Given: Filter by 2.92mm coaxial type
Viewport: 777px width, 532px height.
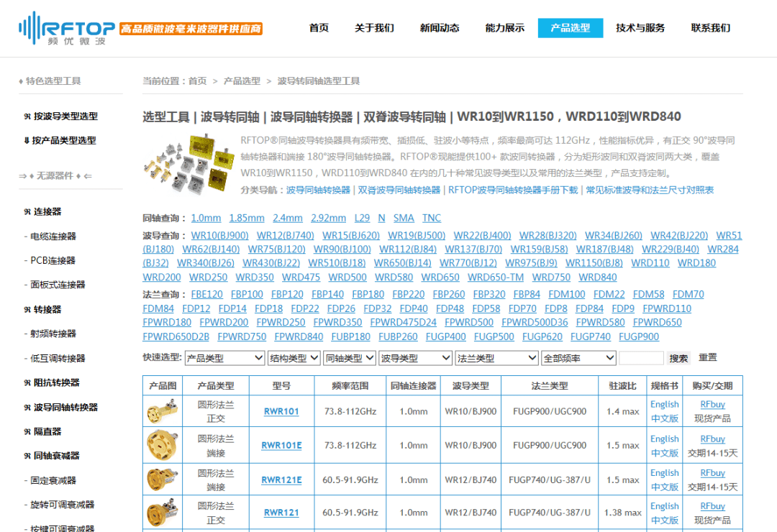Looking at the screenshot, I should click(329, 218).
